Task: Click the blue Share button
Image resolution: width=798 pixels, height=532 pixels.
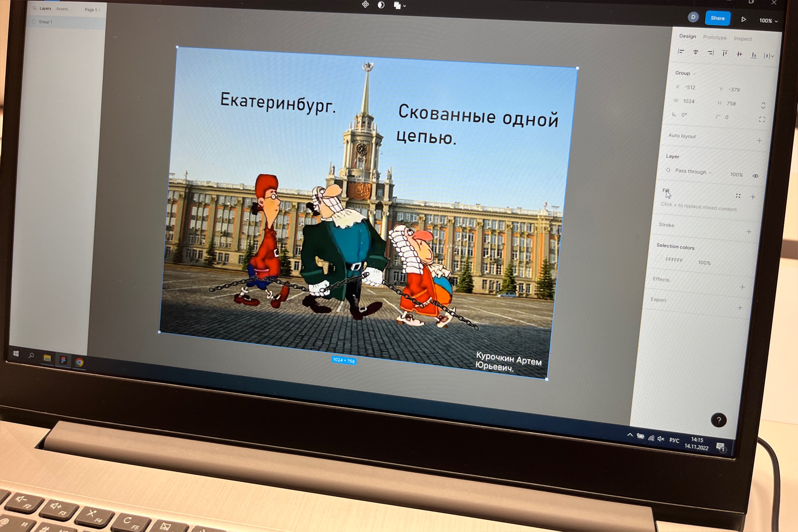Action: pos(717,18)
